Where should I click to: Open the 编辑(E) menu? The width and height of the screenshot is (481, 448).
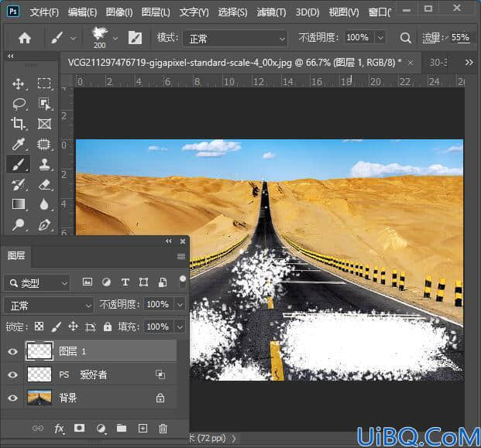(x=82, y=12)
